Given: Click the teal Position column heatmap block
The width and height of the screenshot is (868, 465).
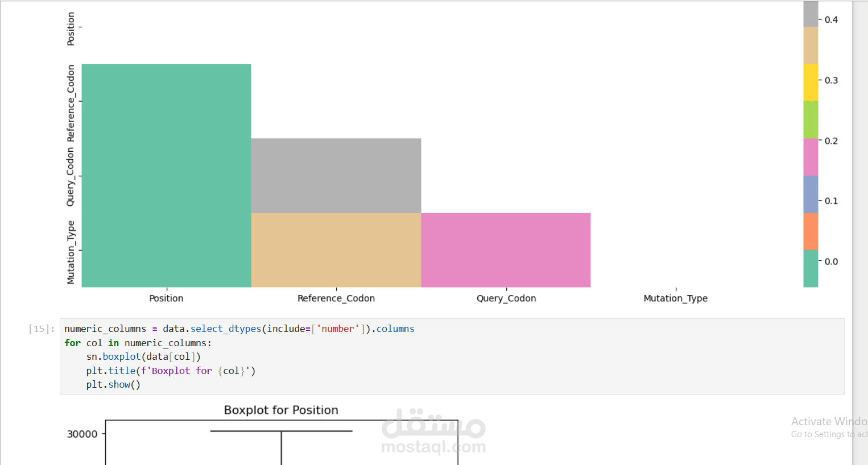Looking at the screenshot, I should click(166, 176).
